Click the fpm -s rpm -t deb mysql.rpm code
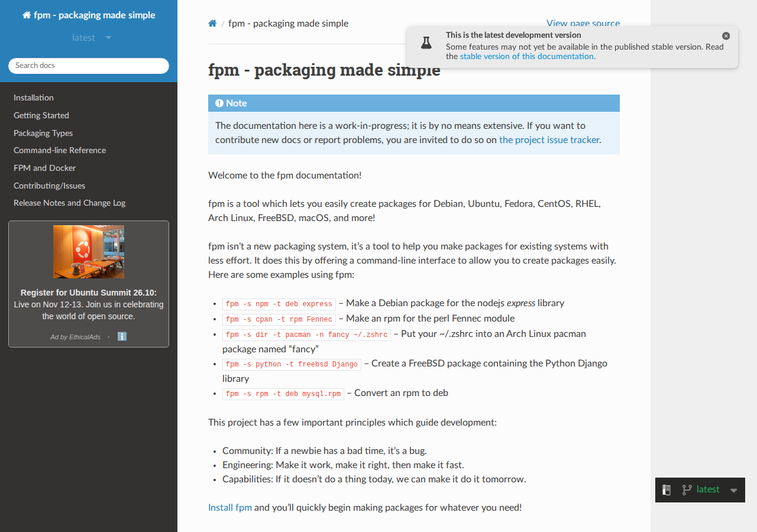Screen dimensions: 757x532 click(x=283, y=394)
